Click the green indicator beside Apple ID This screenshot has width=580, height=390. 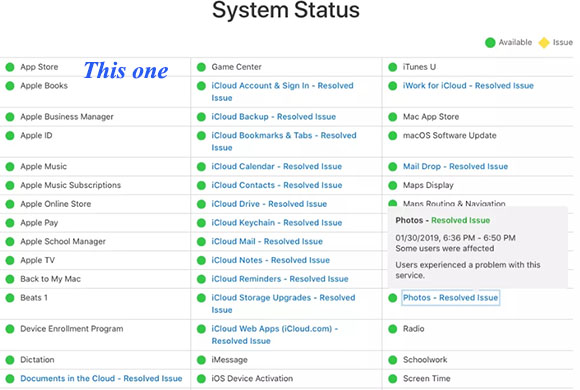10,135
